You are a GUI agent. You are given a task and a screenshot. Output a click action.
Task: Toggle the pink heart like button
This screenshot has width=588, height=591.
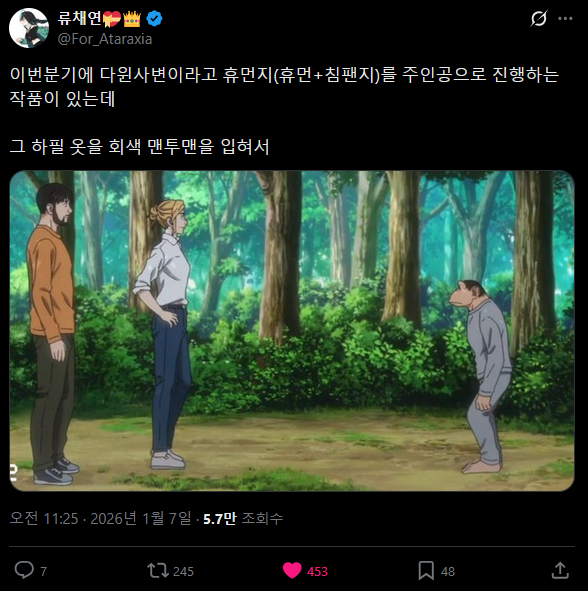(x=292, y=570)
